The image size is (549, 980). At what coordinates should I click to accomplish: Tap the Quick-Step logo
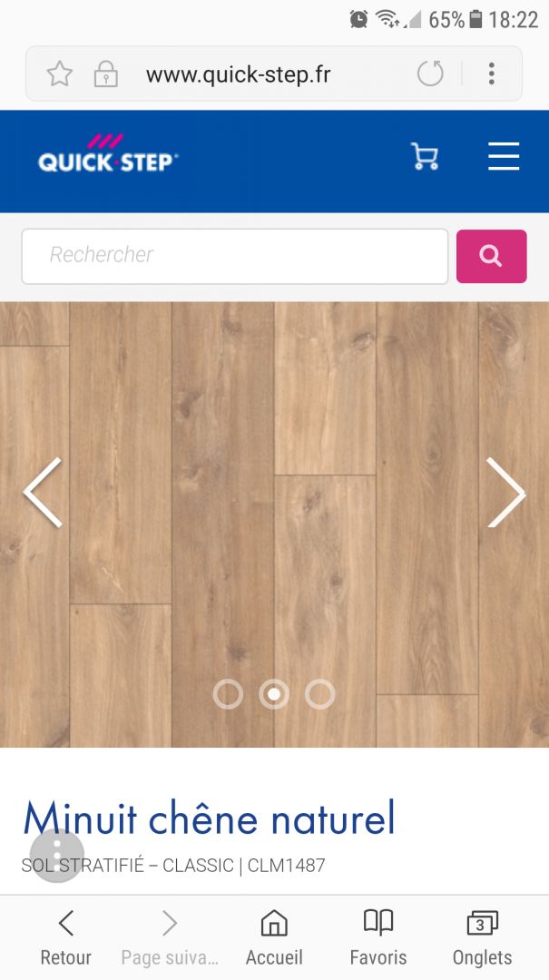point(108,153)
